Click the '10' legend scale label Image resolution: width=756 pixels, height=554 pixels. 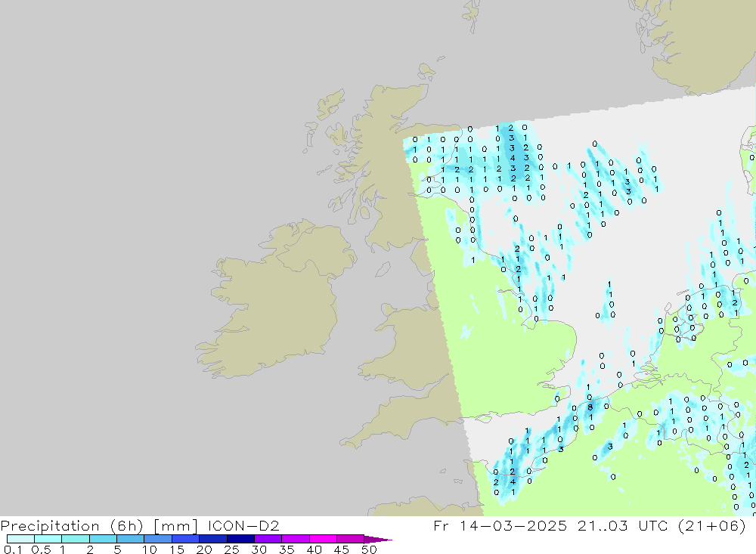150,549
